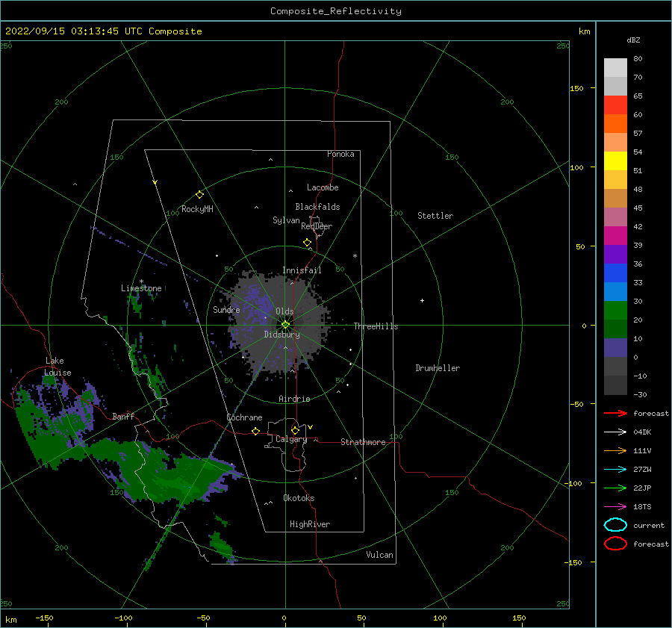
Task: Click the yellow diamond marker near RockyMH
Action: [199, 195]
